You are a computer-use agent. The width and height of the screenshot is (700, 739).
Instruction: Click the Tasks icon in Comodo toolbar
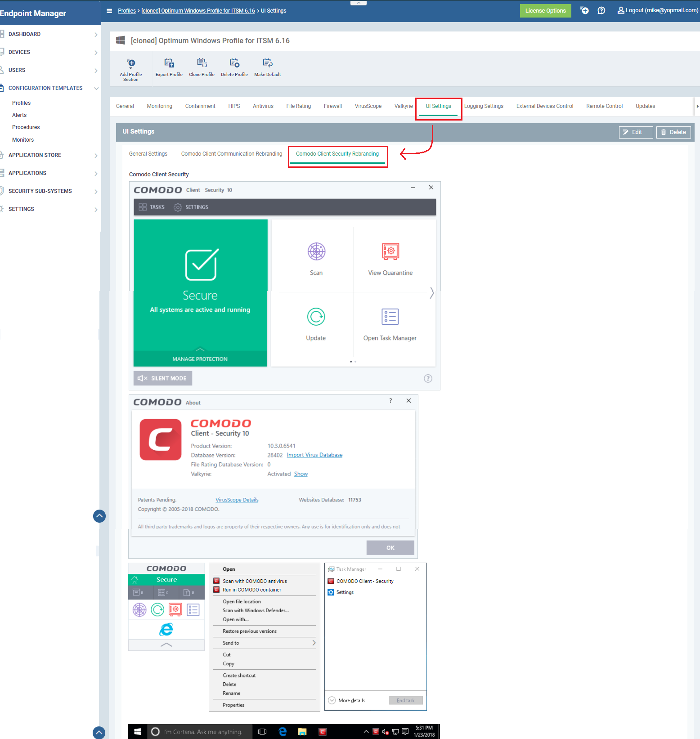point(143,207)
